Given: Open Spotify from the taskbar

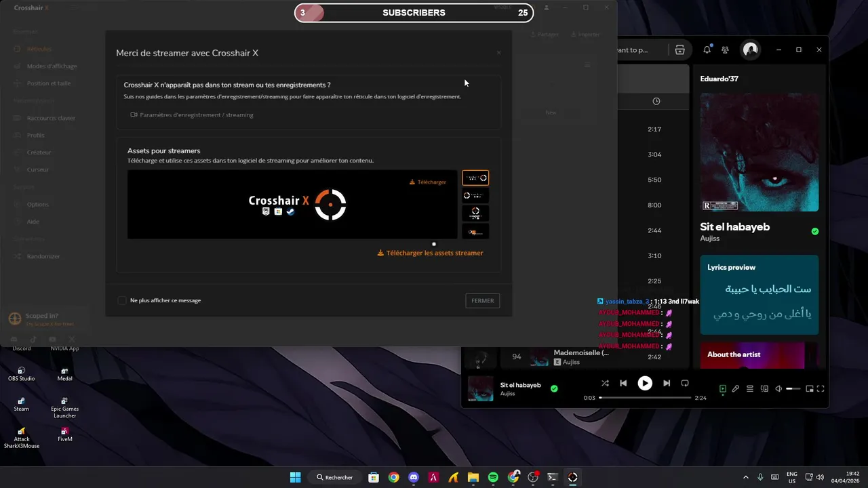Looking at the screenshot, I should click(493, 477).
